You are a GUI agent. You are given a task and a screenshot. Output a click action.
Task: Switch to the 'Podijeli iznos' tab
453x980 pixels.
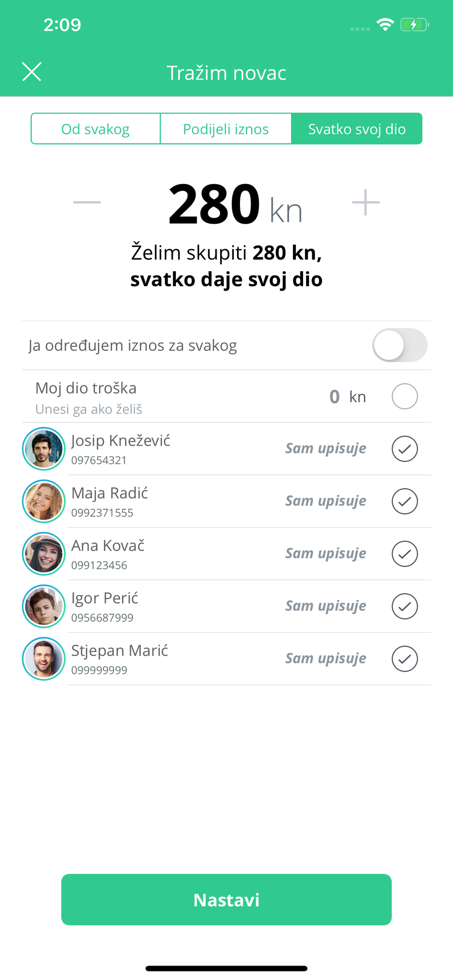[226, 129]
